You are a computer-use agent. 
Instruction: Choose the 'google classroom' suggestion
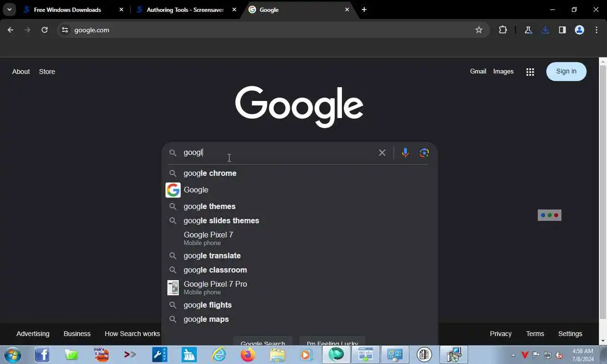(x=299, y=270)
